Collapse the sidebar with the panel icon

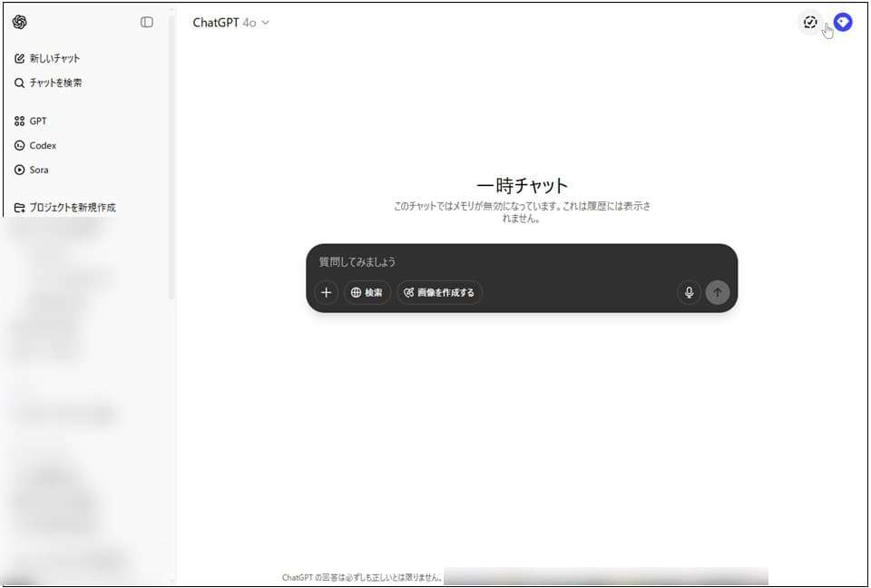coord(147,22)
